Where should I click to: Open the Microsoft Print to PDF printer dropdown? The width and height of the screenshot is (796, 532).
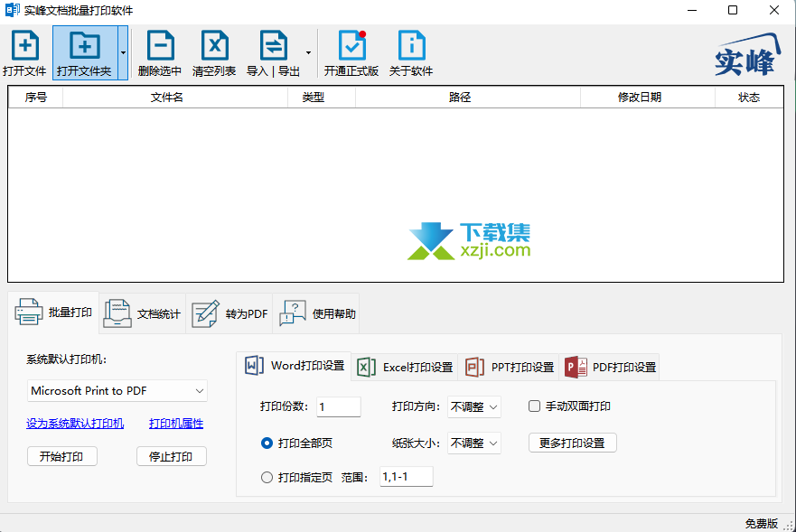(117, 391)
